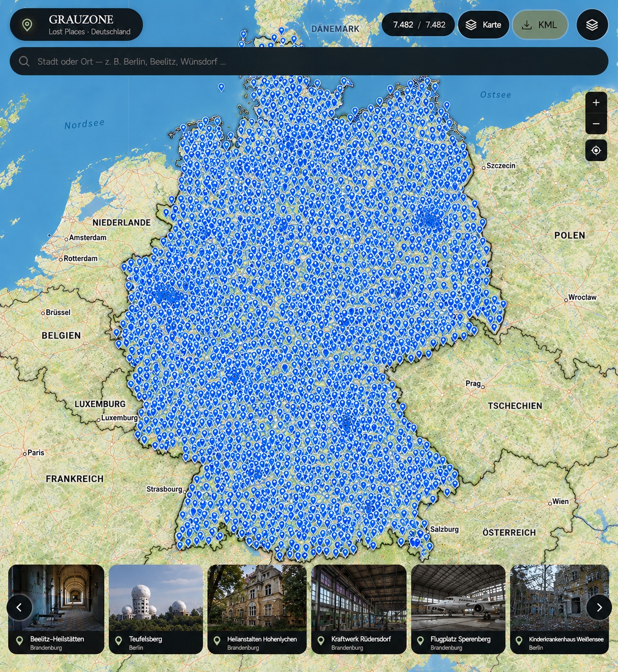Screen dimensions: 618x672
Task: Zoom in with the plus button
Action: pyautogui.click(x=596, y=103)
